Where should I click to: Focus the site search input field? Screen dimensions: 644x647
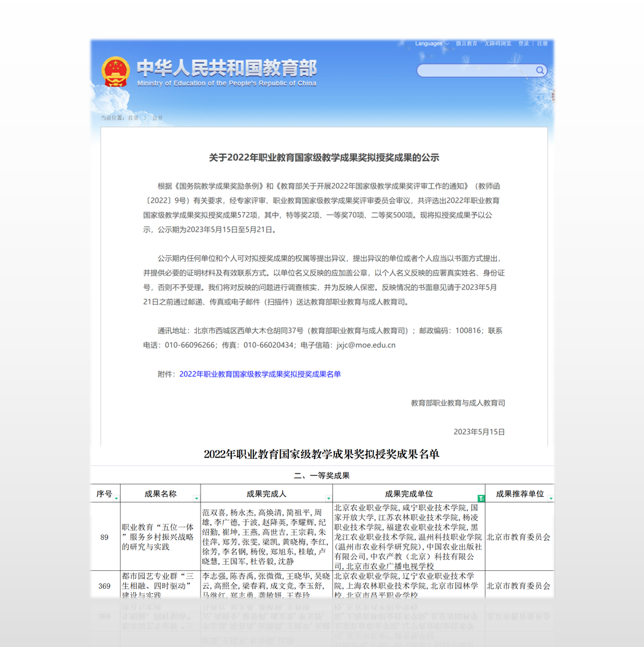point(475,71)
